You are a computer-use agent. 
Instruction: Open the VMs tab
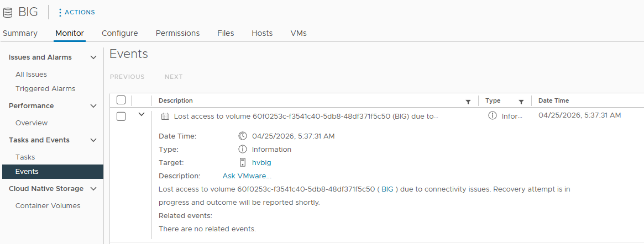tap(299, 33)
